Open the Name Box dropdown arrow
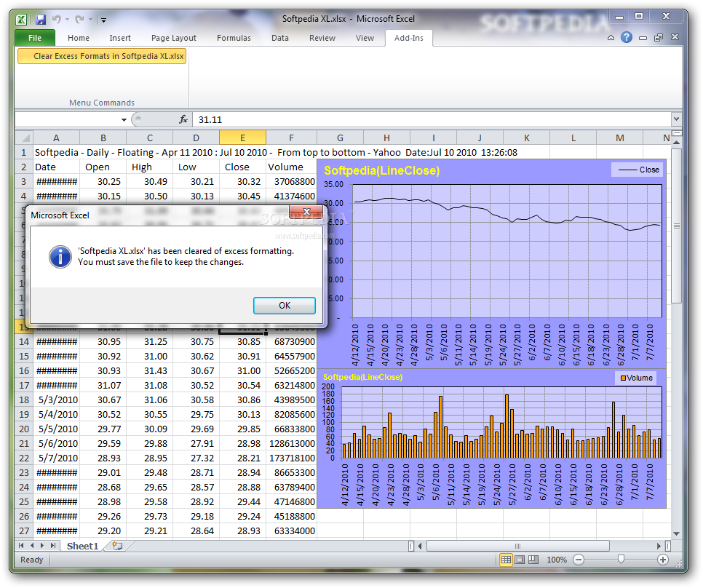The image size is (703, 588). click(x=124, y=119)
